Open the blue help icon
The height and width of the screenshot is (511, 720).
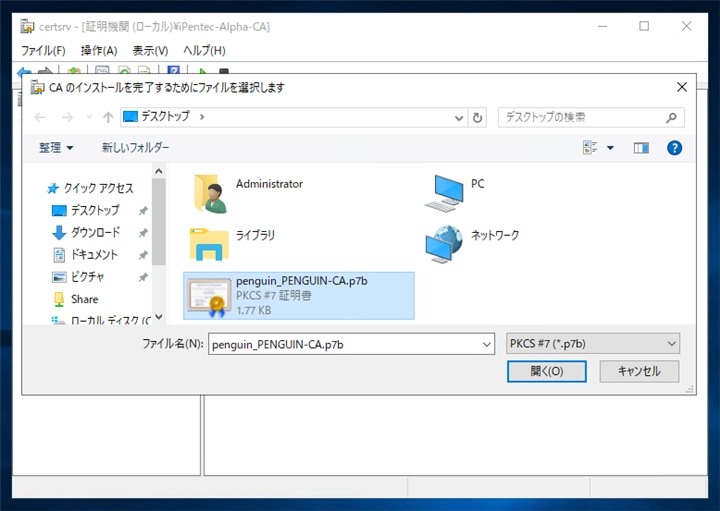click(x=674, y=147)
